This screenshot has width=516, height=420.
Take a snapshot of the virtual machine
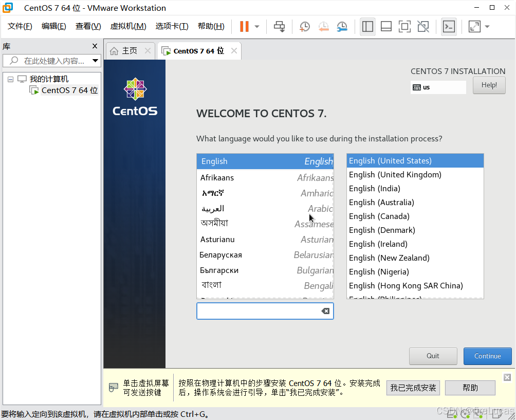tap(304, 26)
